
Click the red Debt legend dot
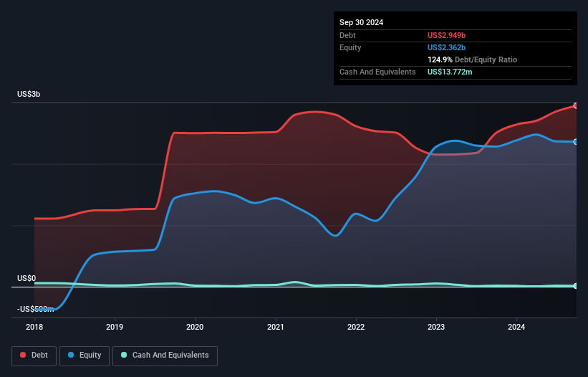[x=23, y=355]
